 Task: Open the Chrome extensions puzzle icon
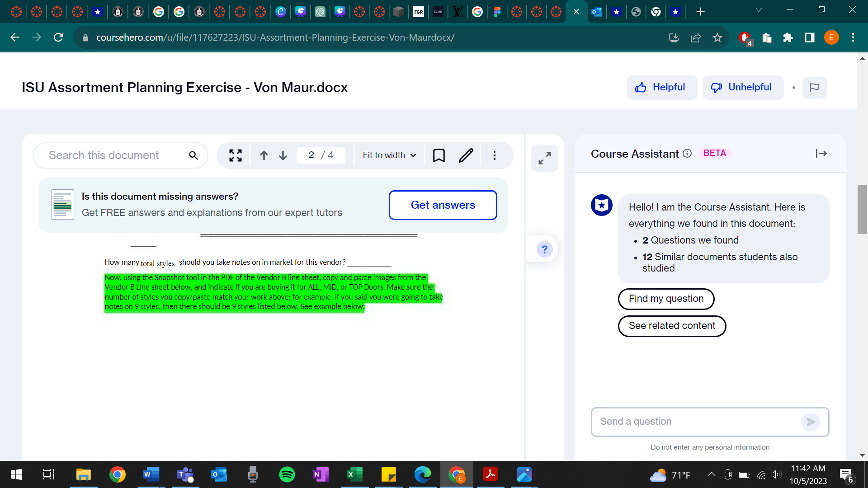pyautogui.click(x=788, y=38)
